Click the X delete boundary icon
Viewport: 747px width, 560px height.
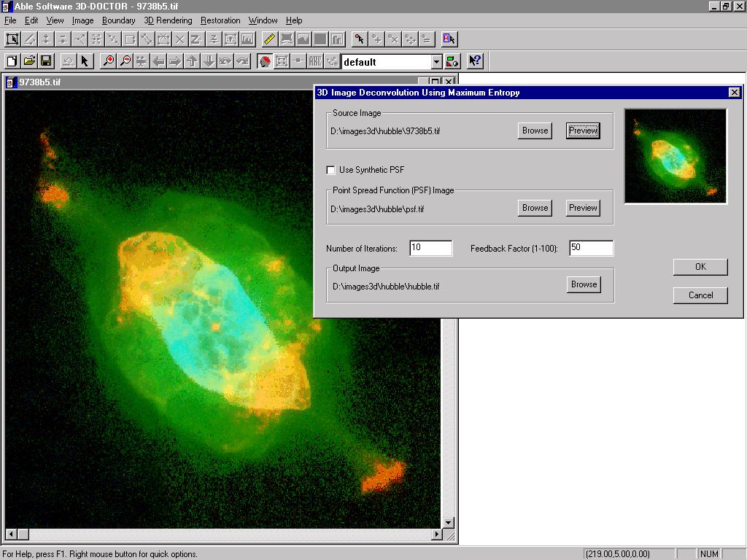click(179, 39)
